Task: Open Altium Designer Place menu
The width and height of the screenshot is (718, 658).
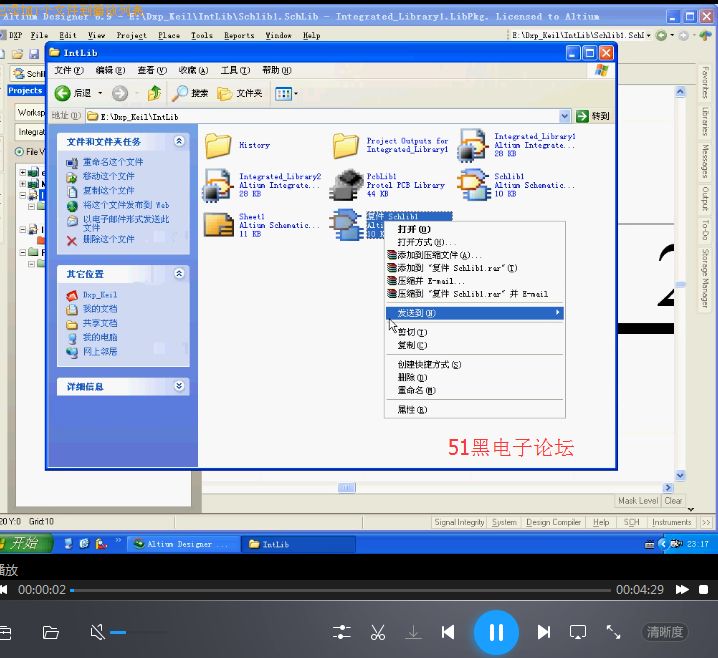Action: pyautogui.click(x=169, y=35)
